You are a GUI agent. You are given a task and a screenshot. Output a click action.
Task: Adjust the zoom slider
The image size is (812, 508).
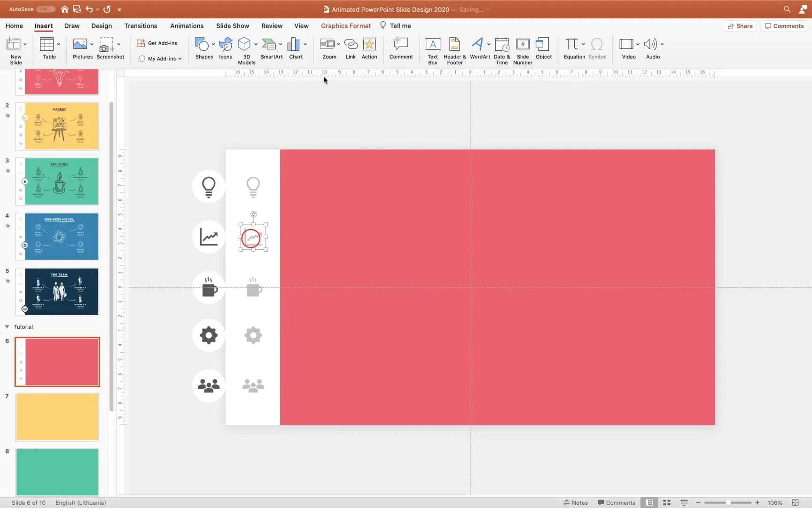728,502
